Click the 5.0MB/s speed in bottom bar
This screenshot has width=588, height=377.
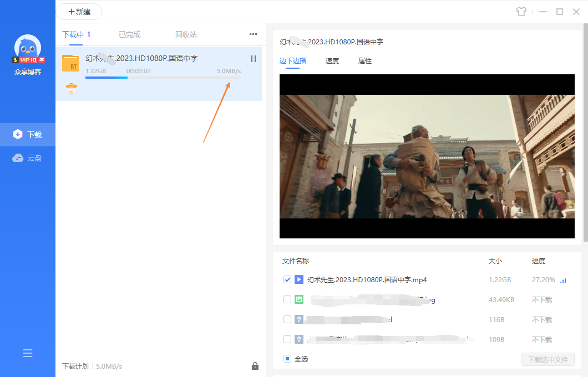point(109,366)
